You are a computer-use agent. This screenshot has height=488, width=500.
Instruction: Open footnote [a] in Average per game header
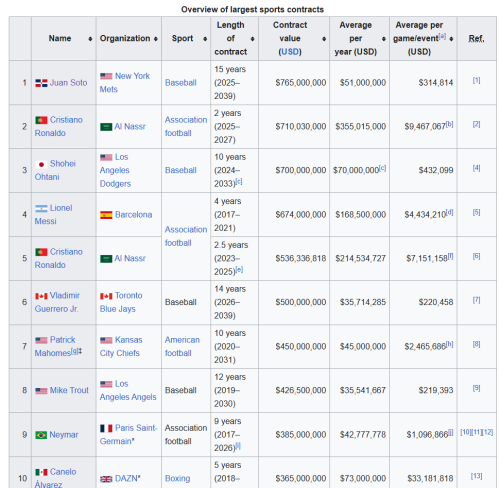pyautogui.click(x=442, y=36)
